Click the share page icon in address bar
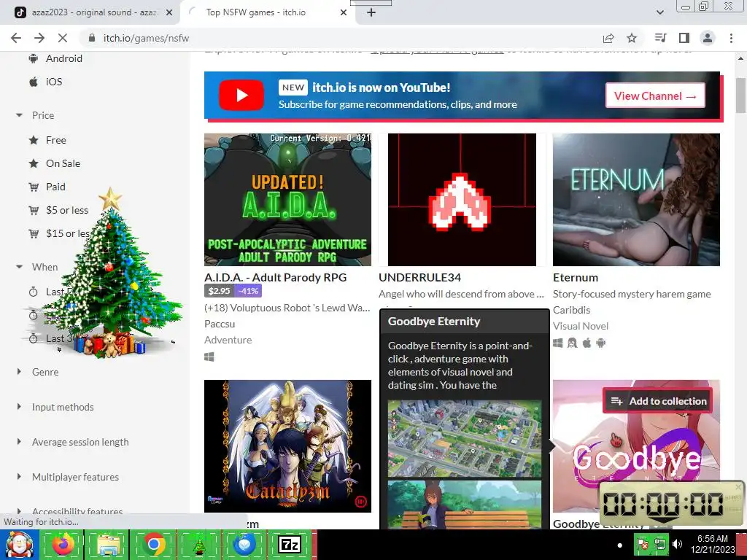The width and height of the screenshot is (747, 560). (x=608, y=38)
